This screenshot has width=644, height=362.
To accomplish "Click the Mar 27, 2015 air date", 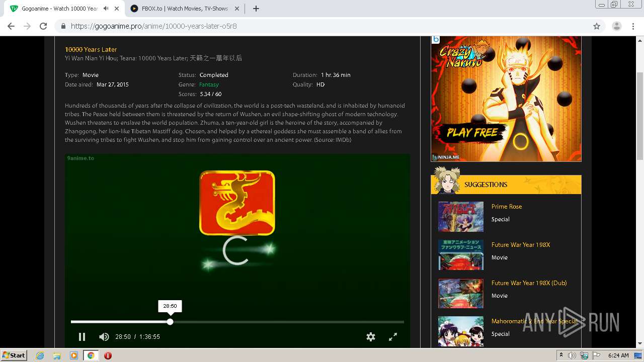I will [x=113, y=84].
